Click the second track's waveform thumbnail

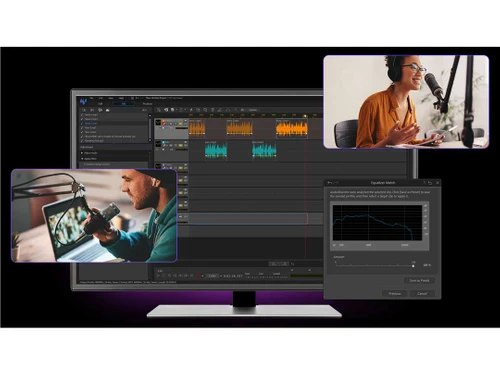158,144
